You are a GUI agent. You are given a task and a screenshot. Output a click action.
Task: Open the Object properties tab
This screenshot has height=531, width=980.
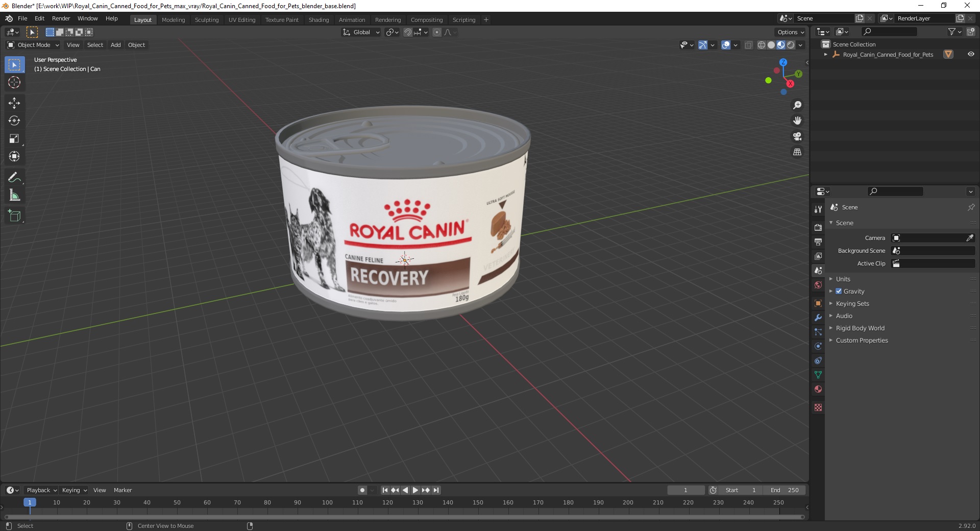pyautogui.click(x=818, y=303)
